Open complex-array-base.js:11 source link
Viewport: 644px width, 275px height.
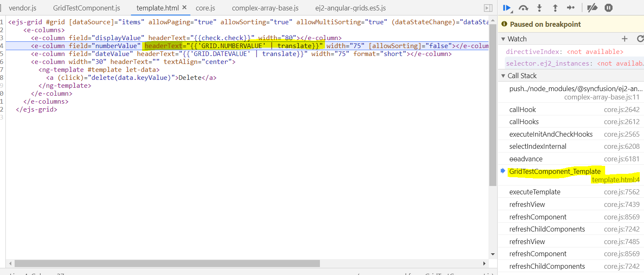tap(602, 97)
